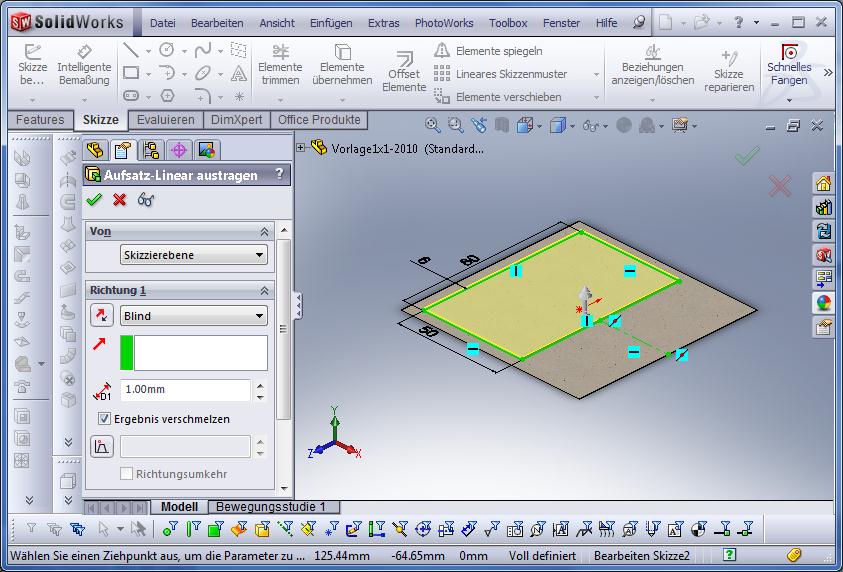The height and width of the screenshot is (572, 843).
Task: Click the detailed preview eyeglasses icon
Action: tap(146, 199)
